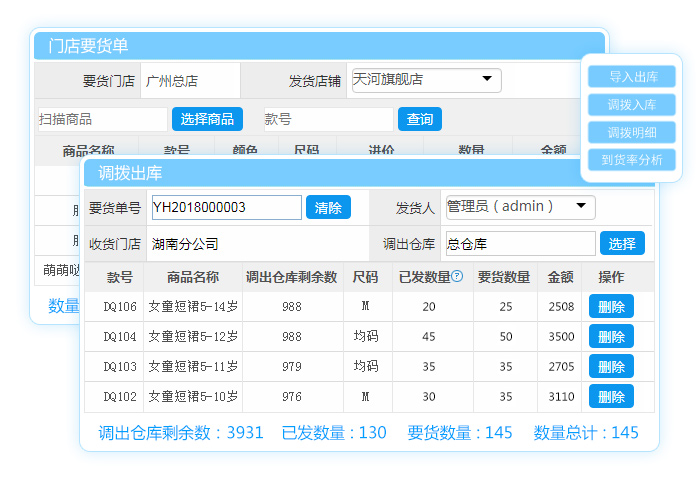This screenshot has height=489, width=698.
Task: Select 调拨入库 from the side menu
Action: (632, 105)
